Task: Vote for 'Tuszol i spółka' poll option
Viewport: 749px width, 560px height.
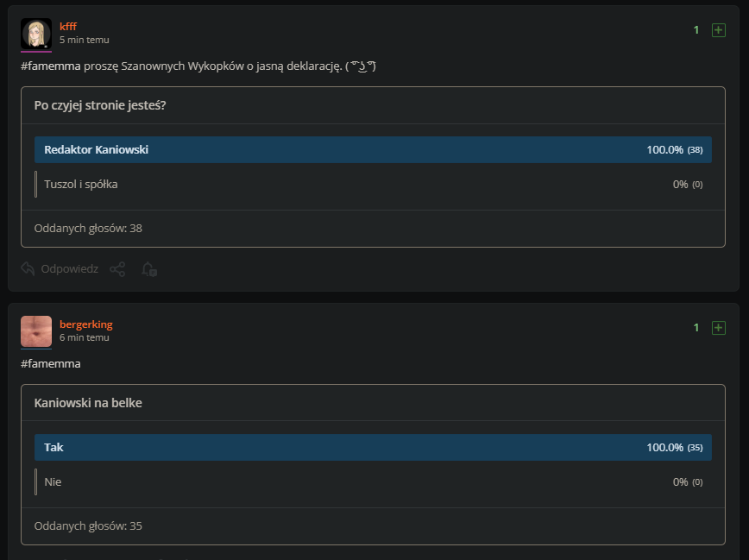Action: (373, 184)
